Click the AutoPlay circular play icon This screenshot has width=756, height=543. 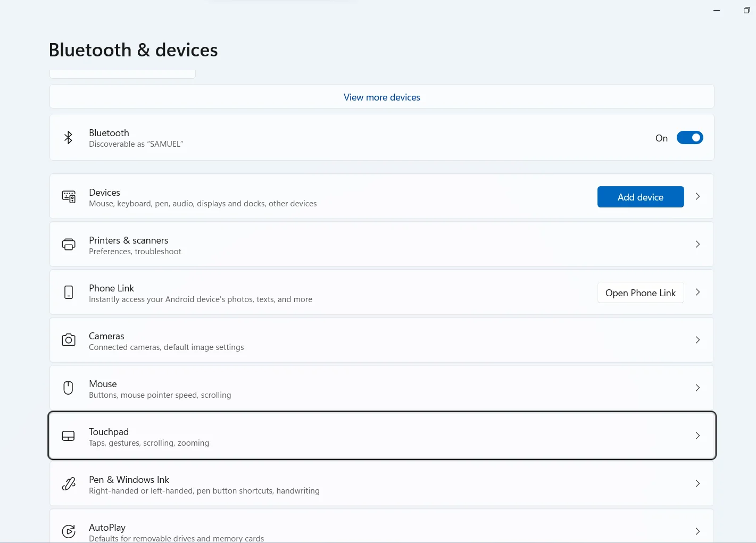point(69,531)
